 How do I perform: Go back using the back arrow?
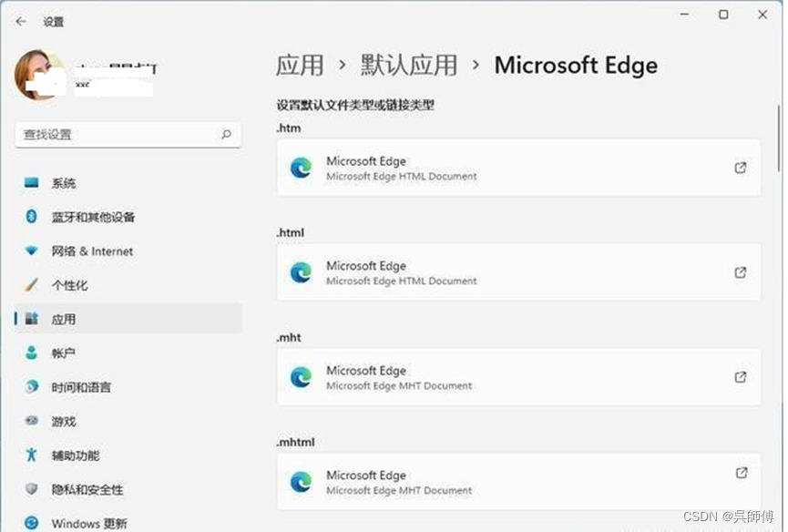(x=21, y=22)
